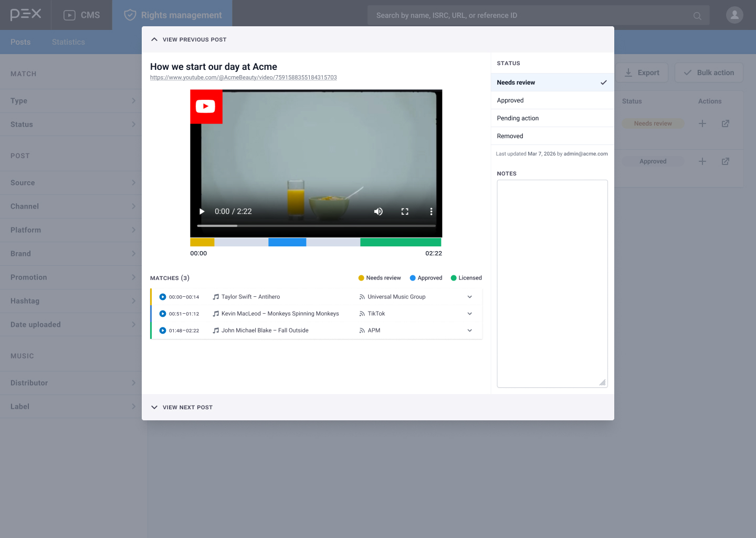Open the video player's more options icon
The width and height of the screenshot is (756, 538).
pyautogui.click(x=431, y=211)
